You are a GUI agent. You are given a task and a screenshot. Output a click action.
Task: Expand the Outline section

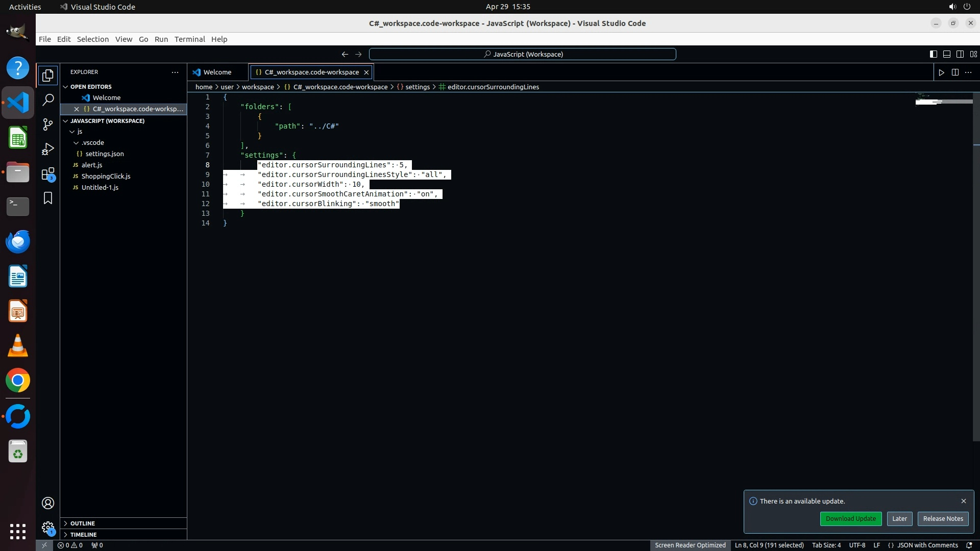point(83,523)
